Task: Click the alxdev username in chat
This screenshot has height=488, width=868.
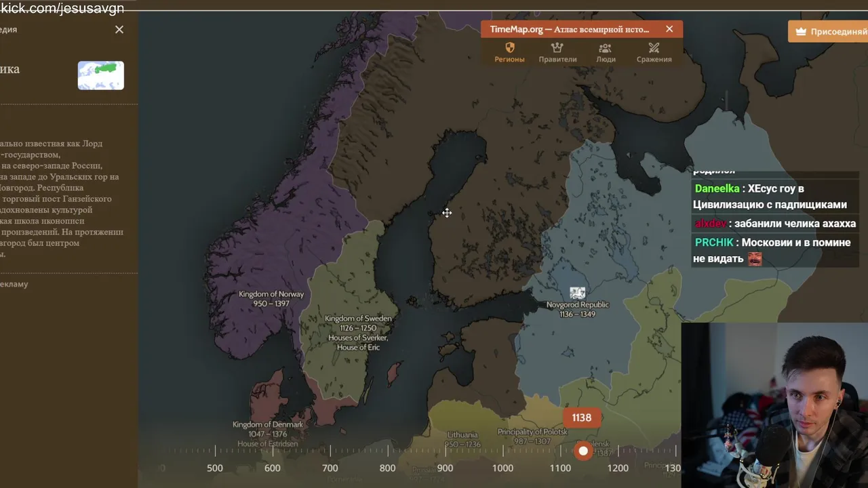Action: [x=710, y=224]
